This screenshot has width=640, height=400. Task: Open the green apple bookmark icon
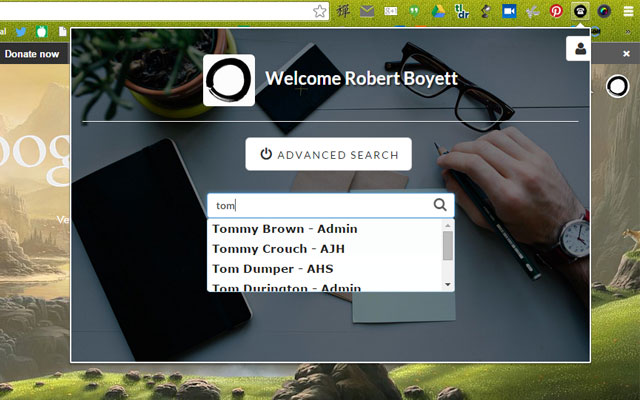click(42, 31)
